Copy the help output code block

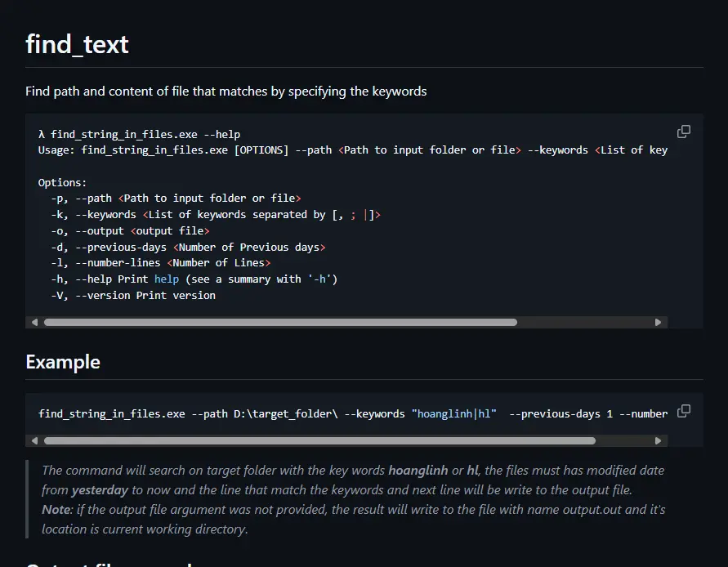(683, 132)
